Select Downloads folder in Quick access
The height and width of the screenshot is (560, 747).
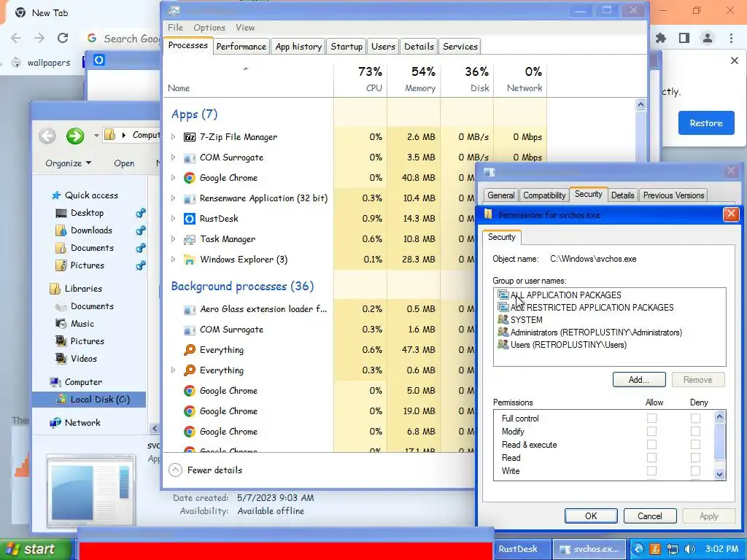[91, 230]
